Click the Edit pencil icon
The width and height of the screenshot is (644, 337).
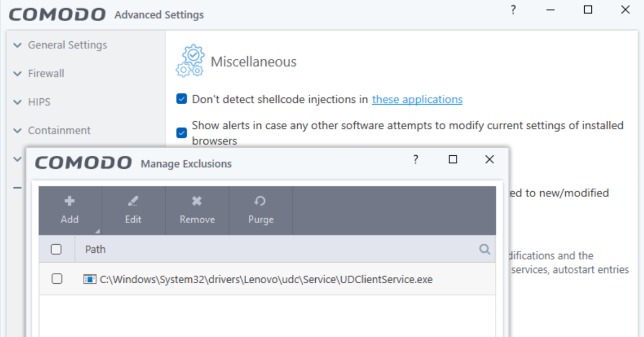133,201
